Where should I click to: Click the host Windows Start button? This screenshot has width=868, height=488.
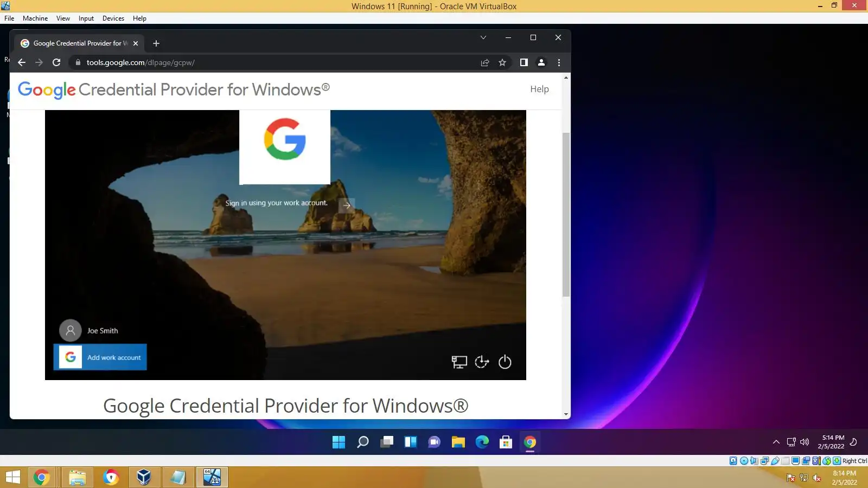coord(12,478)
